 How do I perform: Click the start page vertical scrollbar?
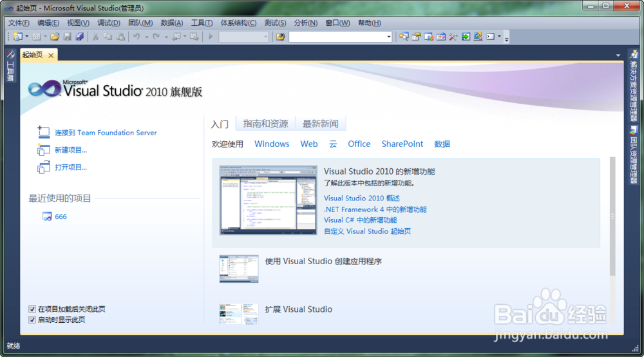(612, 217)
